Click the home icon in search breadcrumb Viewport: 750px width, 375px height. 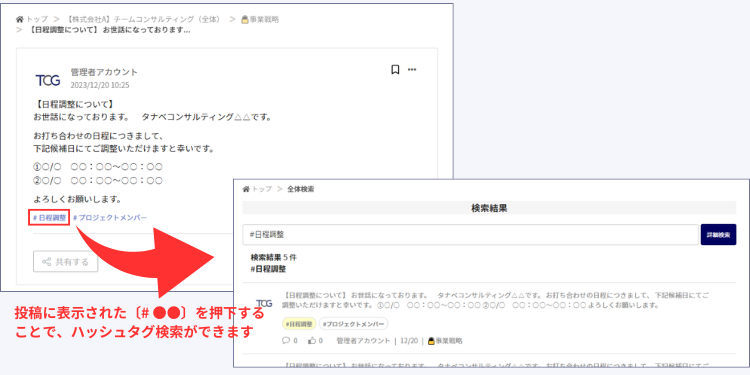tap(246, 189)
